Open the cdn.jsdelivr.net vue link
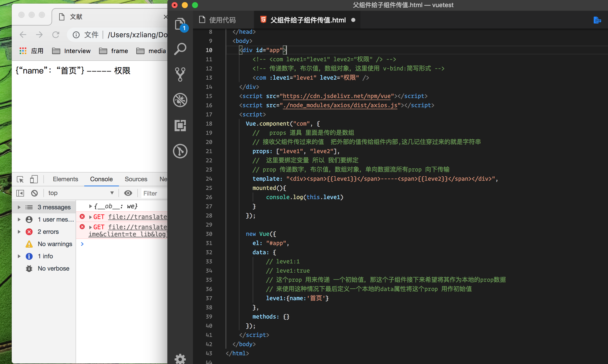The width and height of the screenshot is (608, 364). [x=337, y=96]
